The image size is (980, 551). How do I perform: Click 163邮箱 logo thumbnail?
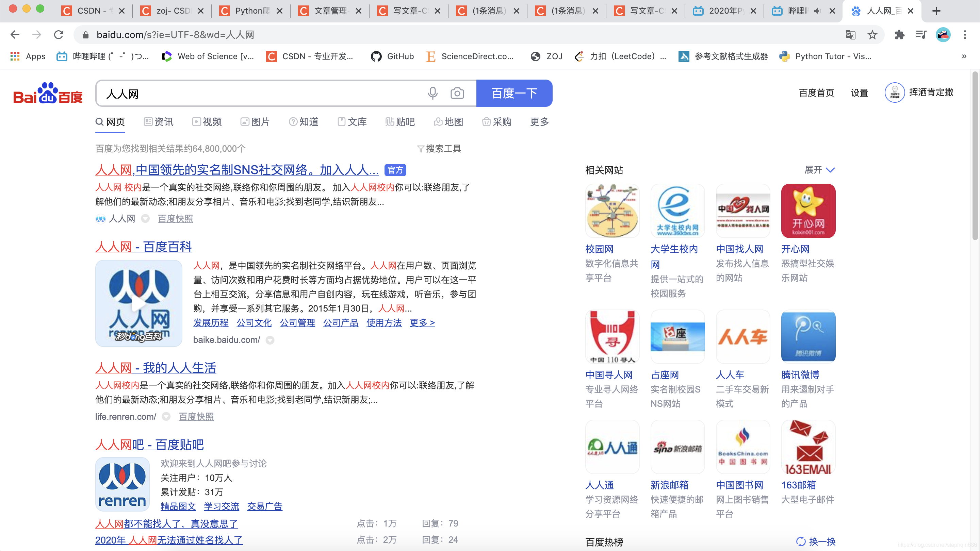click(808, 447)
